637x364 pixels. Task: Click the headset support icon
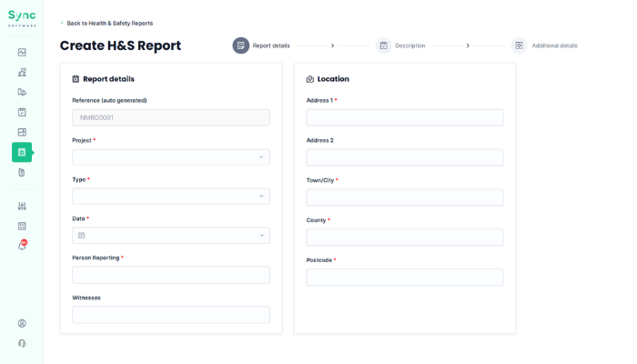pos(22,343)
